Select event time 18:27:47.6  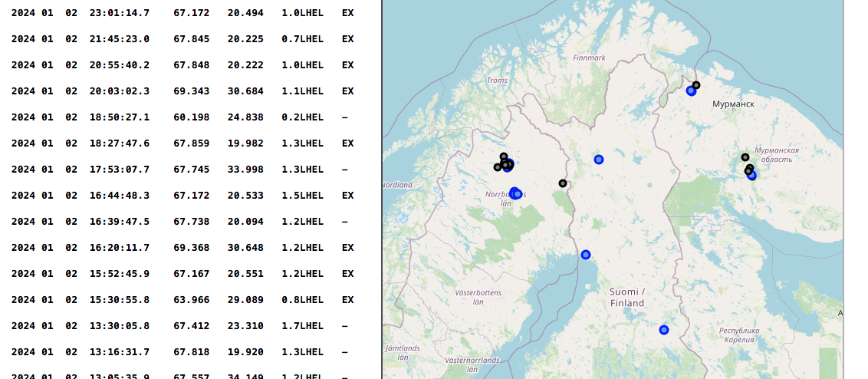pyautogui.click(x=119, y=143)
